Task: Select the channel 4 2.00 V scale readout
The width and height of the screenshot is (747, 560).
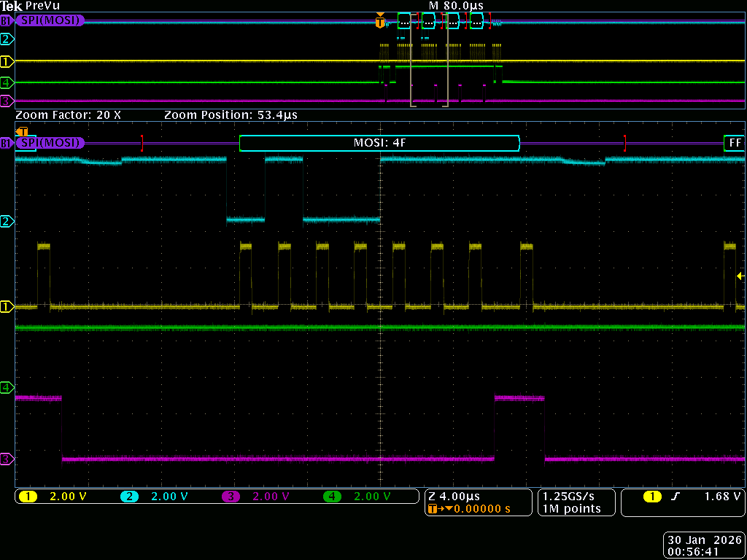Action: pos(371,497)
